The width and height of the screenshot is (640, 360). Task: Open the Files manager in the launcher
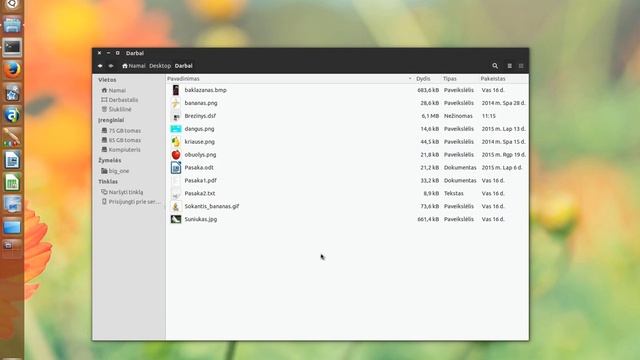coord(12,25)
